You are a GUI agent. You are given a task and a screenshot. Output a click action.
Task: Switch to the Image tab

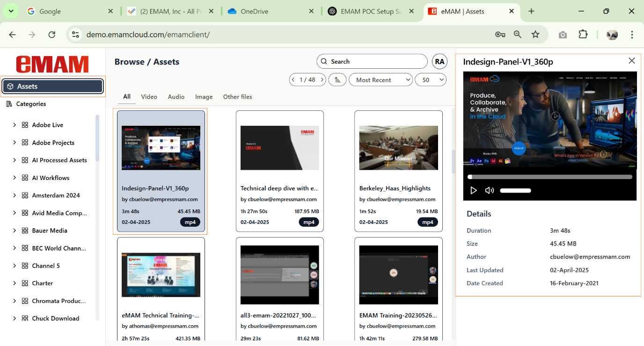click(204, 97)
